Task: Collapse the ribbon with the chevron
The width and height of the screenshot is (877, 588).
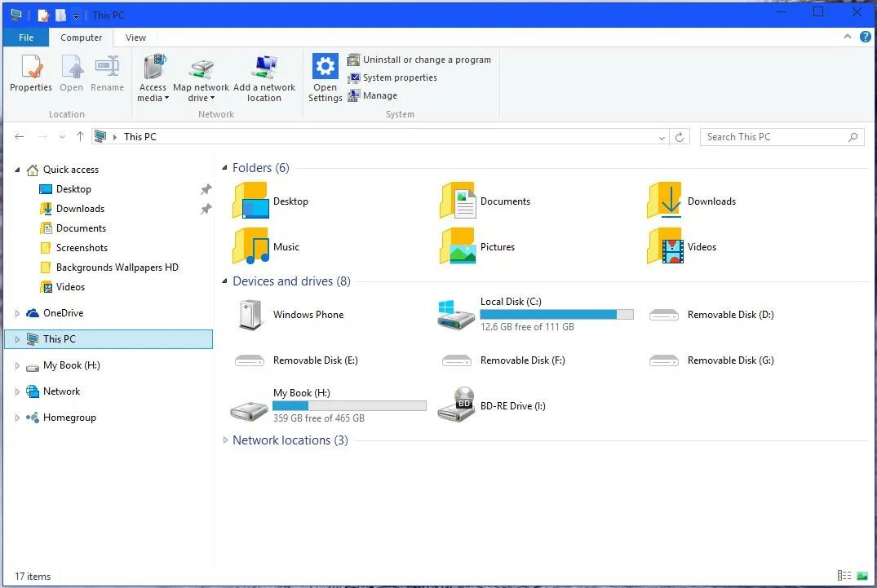Action: (x=848, y=37)
